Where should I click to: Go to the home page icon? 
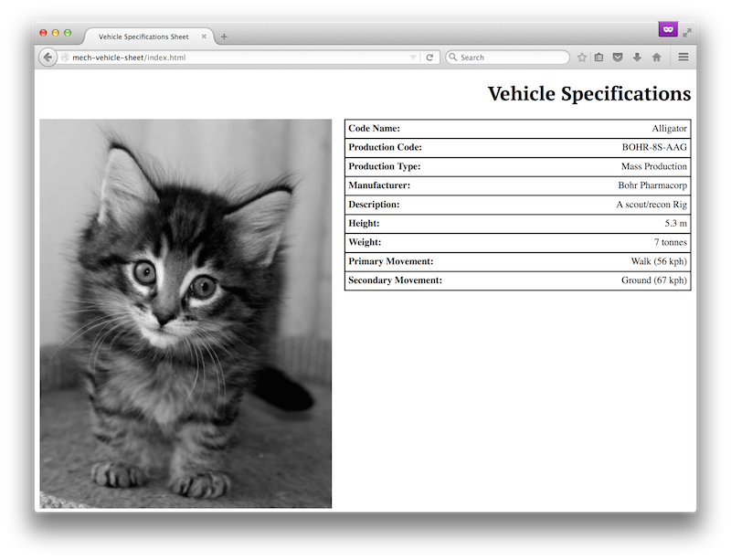pos(656,58)
